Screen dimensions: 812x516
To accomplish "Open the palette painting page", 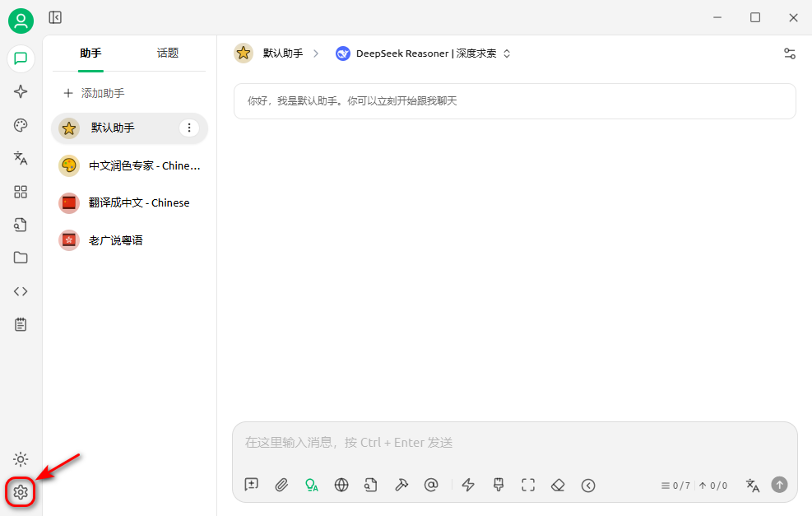I will pos(21,125).
